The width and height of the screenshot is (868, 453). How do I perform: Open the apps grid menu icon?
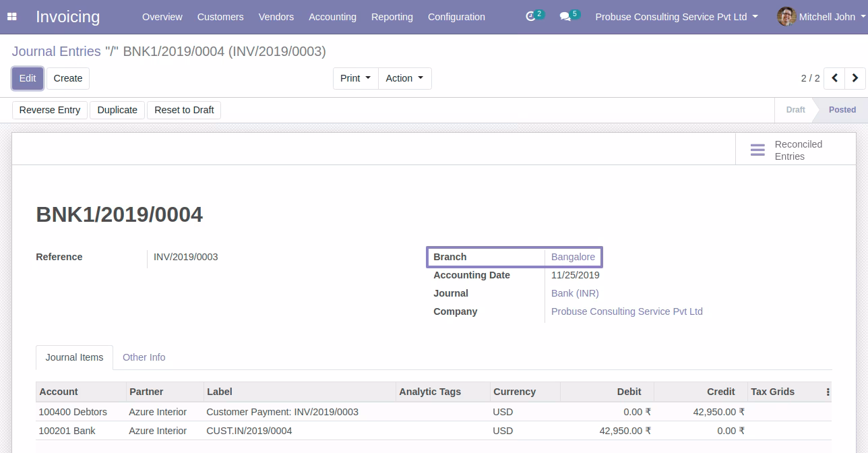pos(12,17)
